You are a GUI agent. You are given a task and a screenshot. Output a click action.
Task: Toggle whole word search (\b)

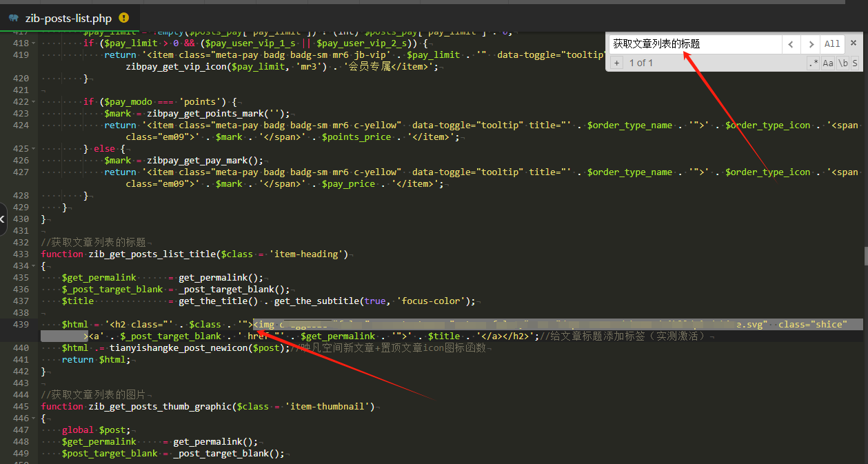pyautogui.click(x=842, y=63)
